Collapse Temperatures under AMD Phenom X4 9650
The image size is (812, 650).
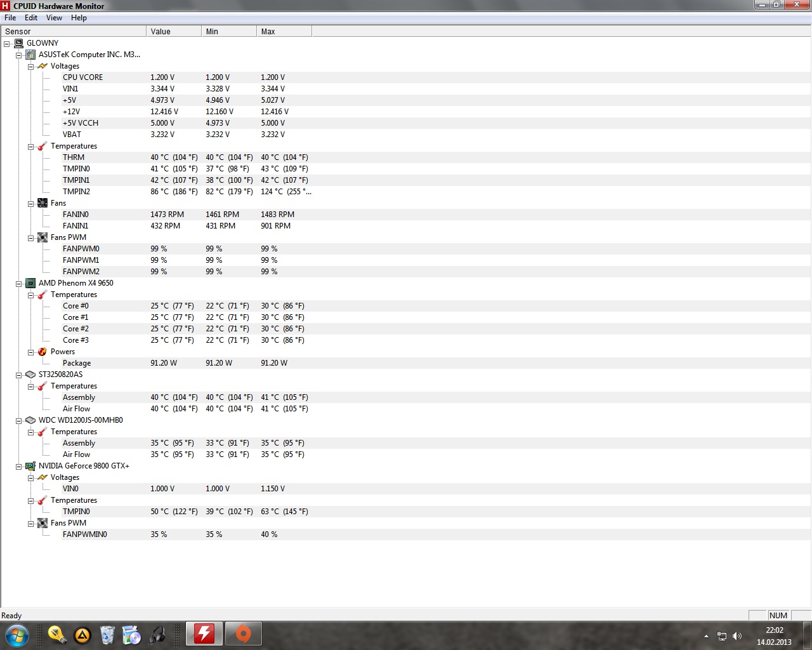point(30,295)
